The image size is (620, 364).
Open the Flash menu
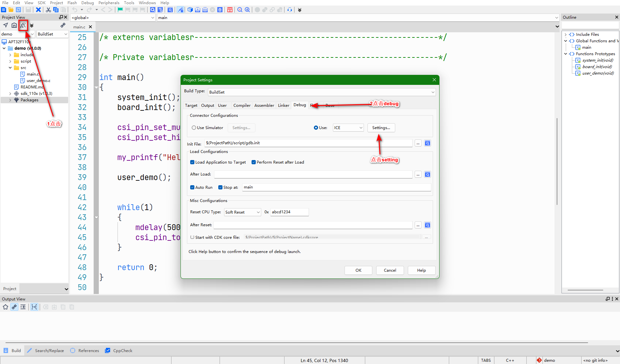click(x=72, y=3)
